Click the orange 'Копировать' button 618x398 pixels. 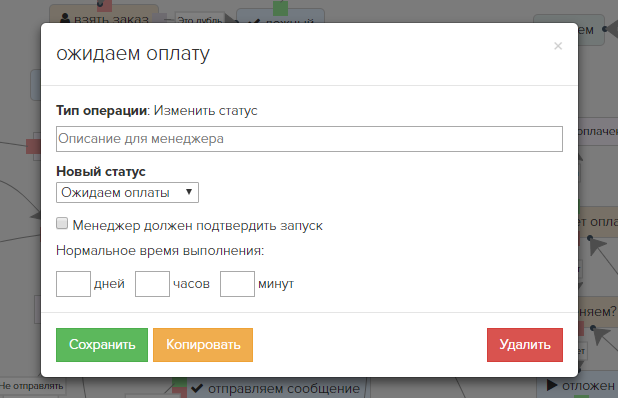pyautogui.click(x=203, y=345)
